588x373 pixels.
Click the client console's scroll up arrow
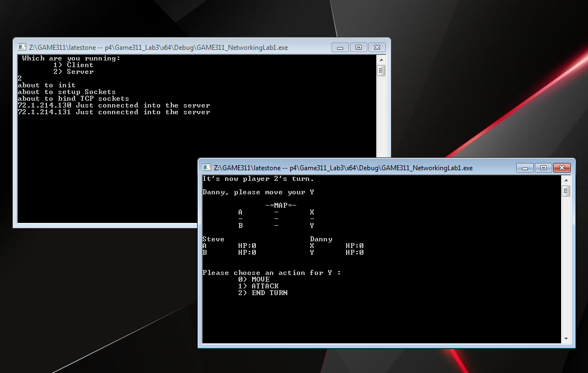point(566,180)
